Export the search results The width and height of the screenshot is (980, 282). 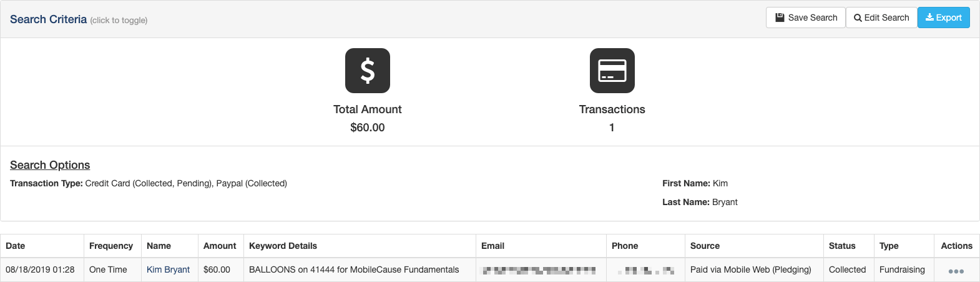click(x=944, y=18)
